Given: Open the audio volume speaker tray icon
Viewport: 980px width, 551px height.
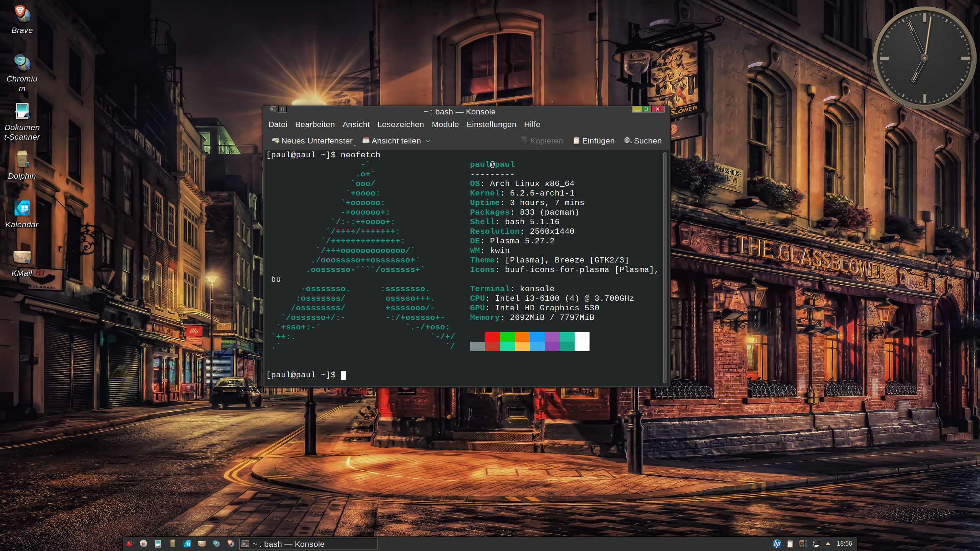Looking at the screenshot, I should click(803, 543).
